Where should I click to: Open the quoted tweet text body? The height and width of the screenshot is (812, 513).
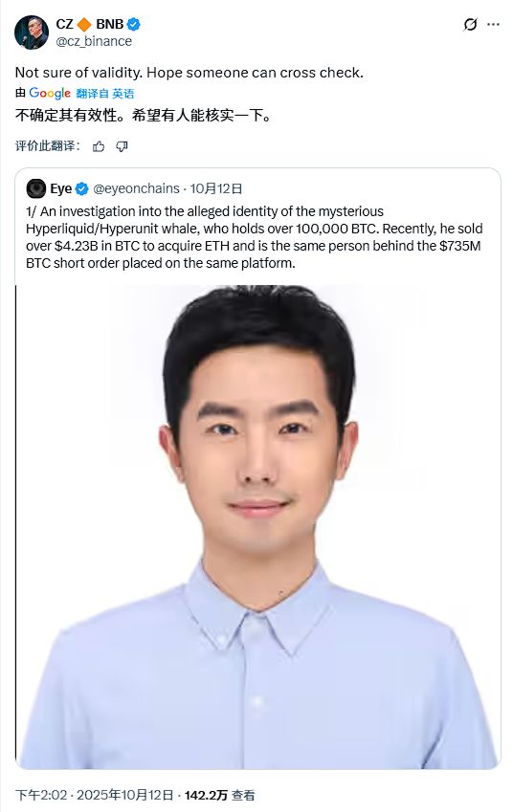pyautogui.click(x=255, y=237)
